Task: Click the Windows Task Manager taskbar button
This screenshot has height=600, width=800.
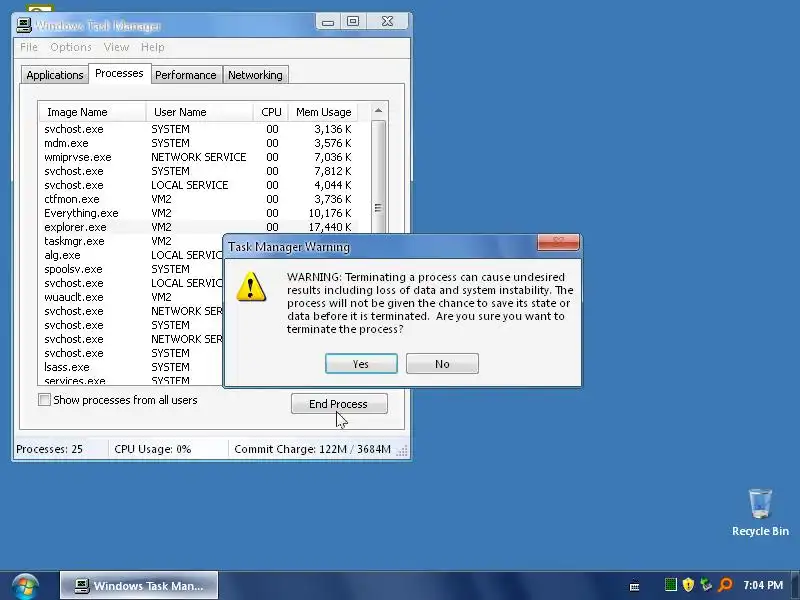Action: tap(139, 586)
